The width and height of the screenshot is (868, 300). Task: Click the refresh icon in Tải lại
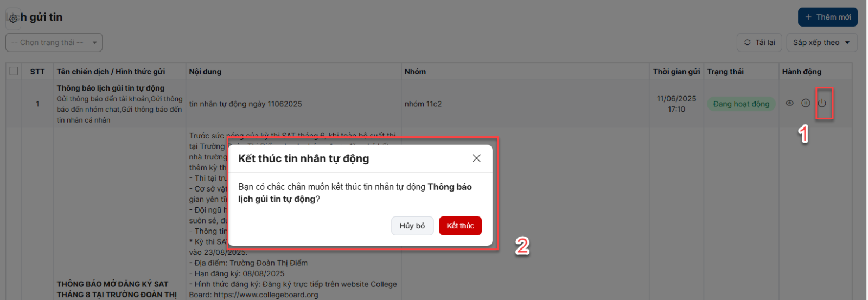point(748,42)
